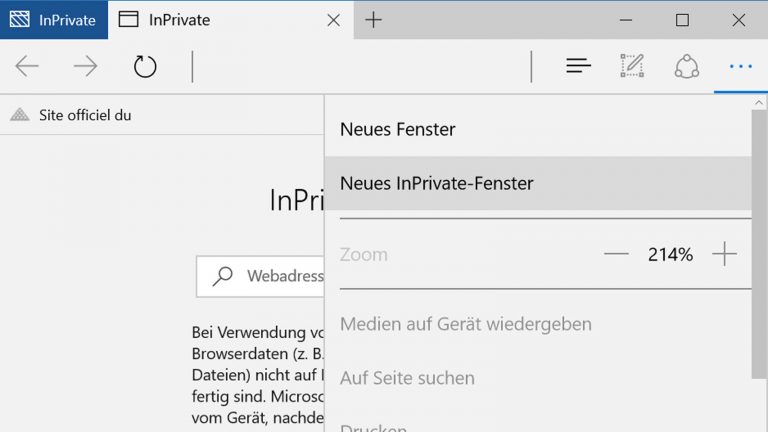Select Medien auf Gerät wiedergeben
768x432 pixels.
[466, 324]
